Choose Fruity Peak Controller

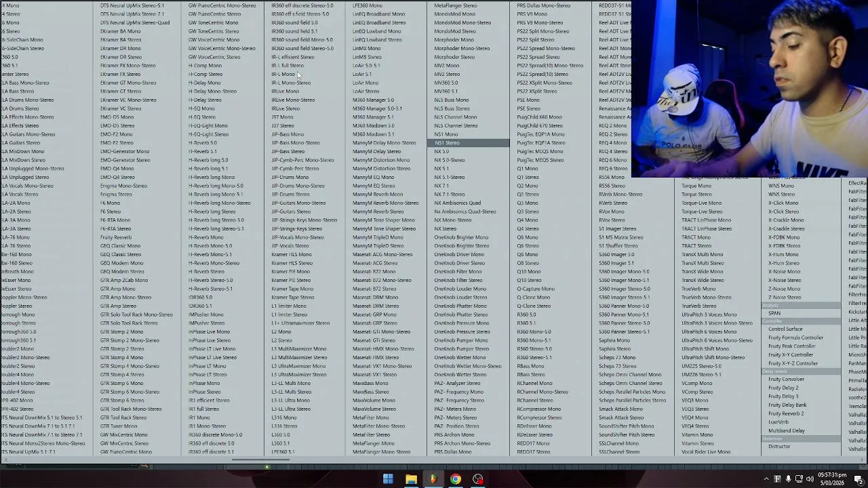click(792, 346)
